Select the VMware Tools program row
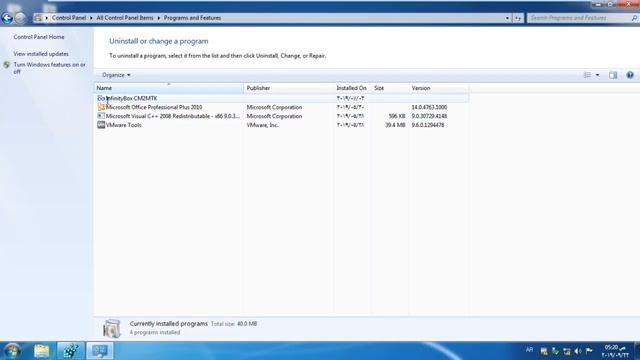The image size is (640, 360). (282, 125)
